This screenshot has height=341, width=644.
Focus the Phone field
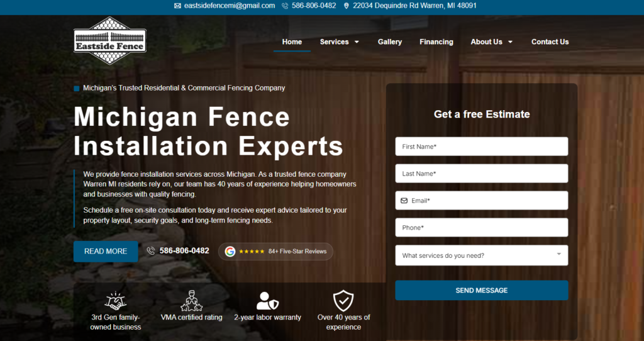(x=482, y=228)
